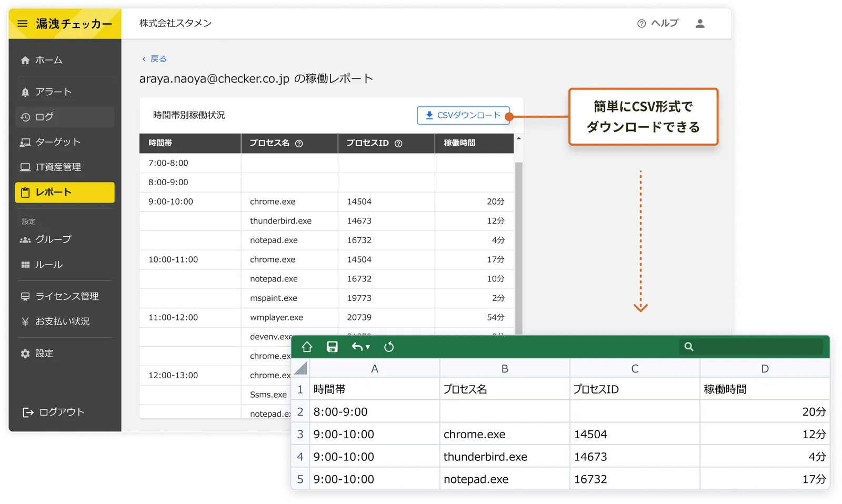Open ログ menu item
Viewport: 842px width, 504px height.
click(x=65, y=117)
